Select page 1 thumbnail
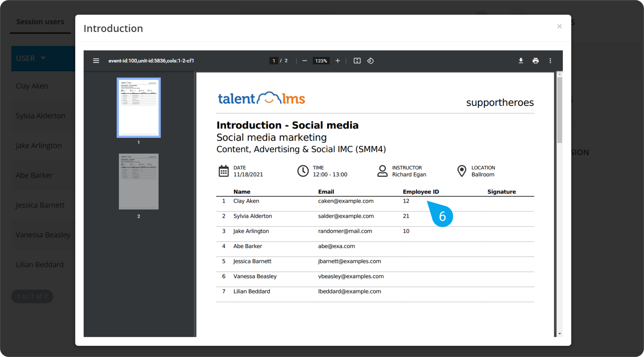644x357 pixels. click(x=139, y=108)
